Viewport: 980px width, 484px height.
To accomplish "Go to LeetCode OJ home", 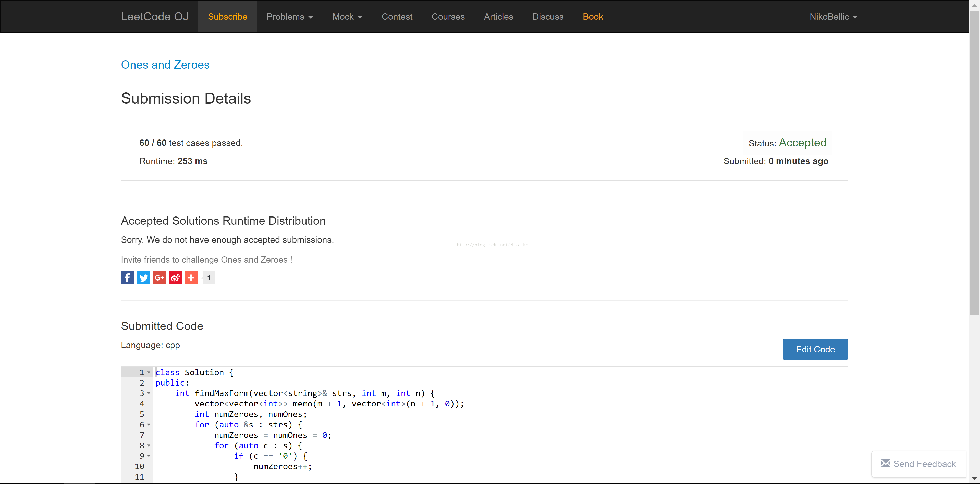I will (x=154, y=17).
